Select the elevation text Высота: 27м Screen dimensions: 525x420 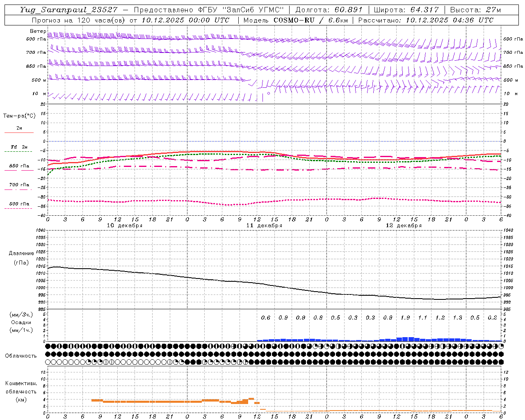[x=475, y=10]
